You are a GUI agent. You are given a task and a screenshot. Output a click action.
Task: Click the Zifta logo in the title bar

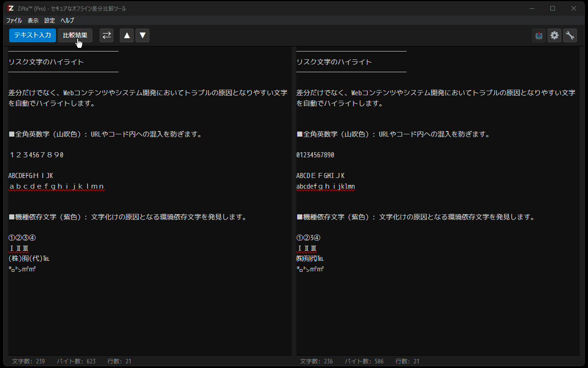pos(10,8)
